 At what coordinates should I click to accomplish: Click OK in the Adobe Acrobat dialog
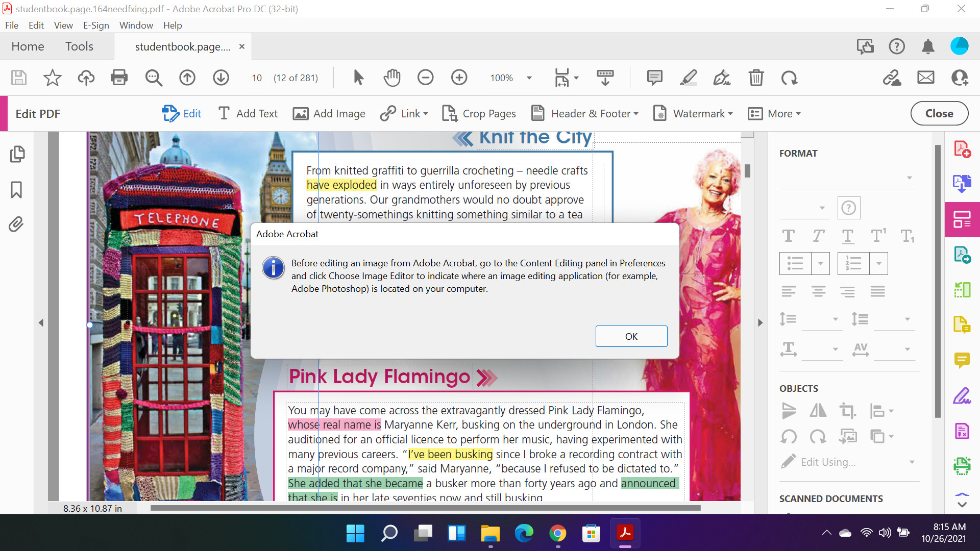coord(631,336)
